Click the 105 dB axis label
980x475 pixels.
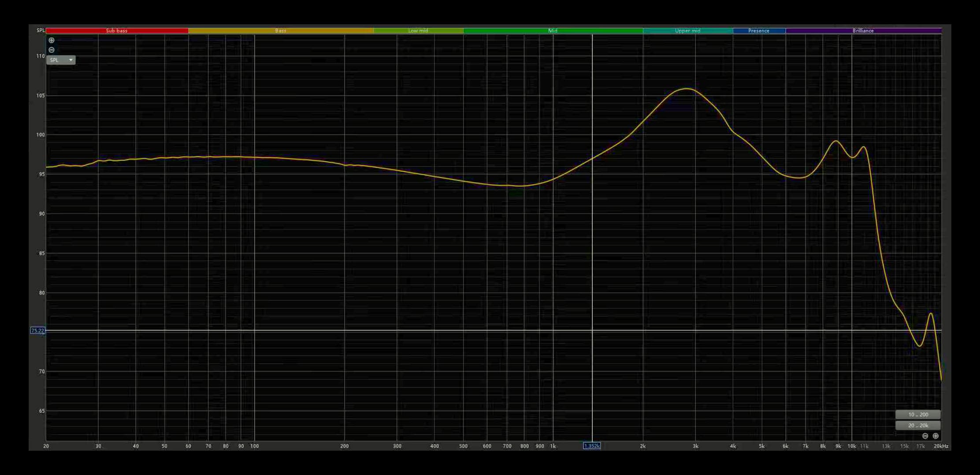[41, 95]
